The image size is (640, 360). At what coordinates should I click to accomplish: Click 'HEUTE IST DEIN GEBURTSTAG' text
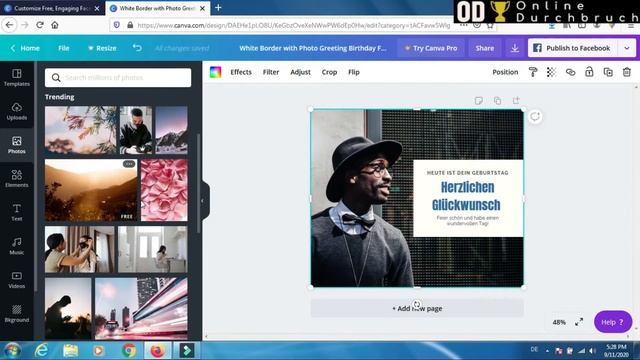(x=468, y=173)
